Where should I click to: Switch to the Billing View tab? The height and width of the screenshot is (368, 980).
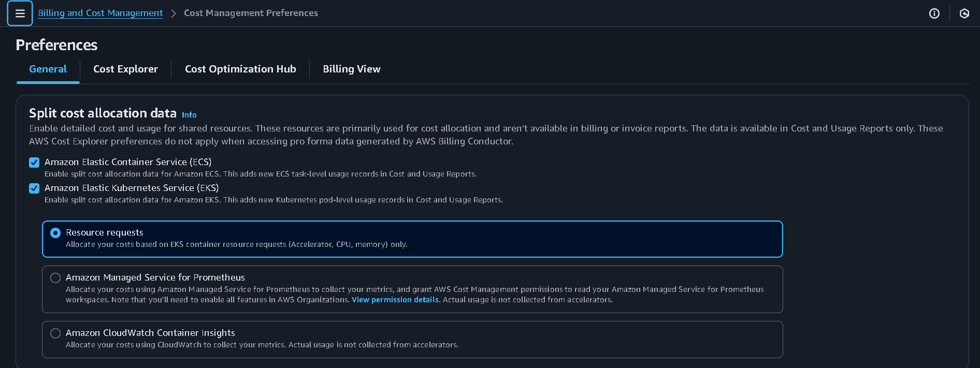(x=351, y=69)
